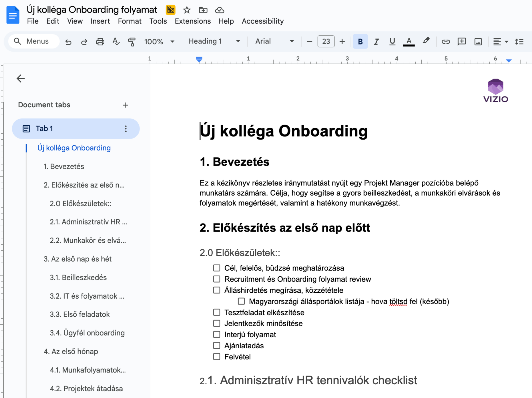Insert an image from the toolbar
Viewport: 532px width, 398px height.
478,41
